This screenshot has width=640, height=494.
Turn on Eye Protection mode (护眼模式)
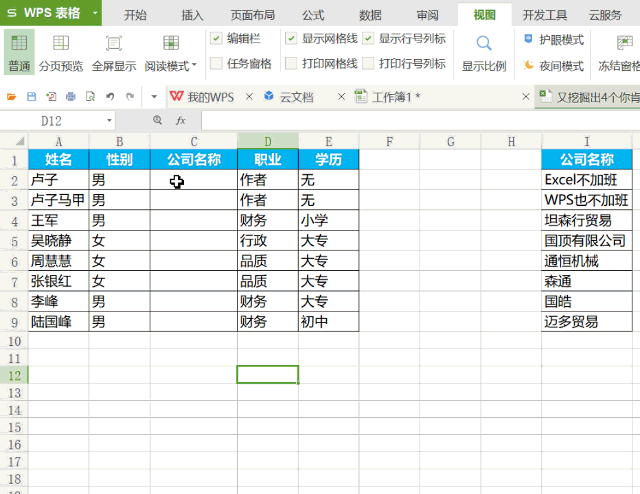point(553,40)
